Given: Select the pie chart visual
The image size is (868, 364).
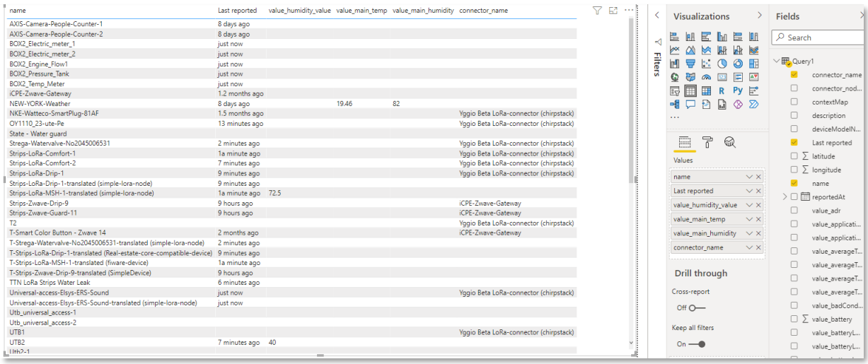Looking at the screenshot, I should 722,64.
